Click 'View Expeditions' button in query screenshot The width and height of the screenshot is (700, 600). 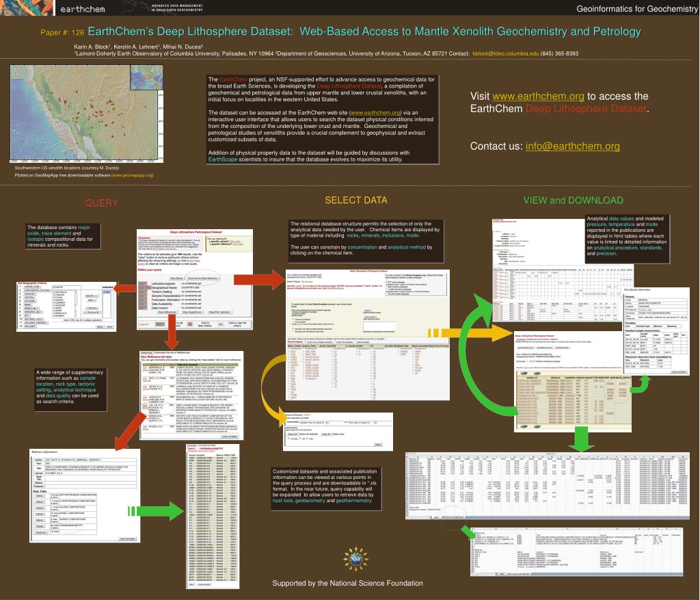(x=192, y=312)
